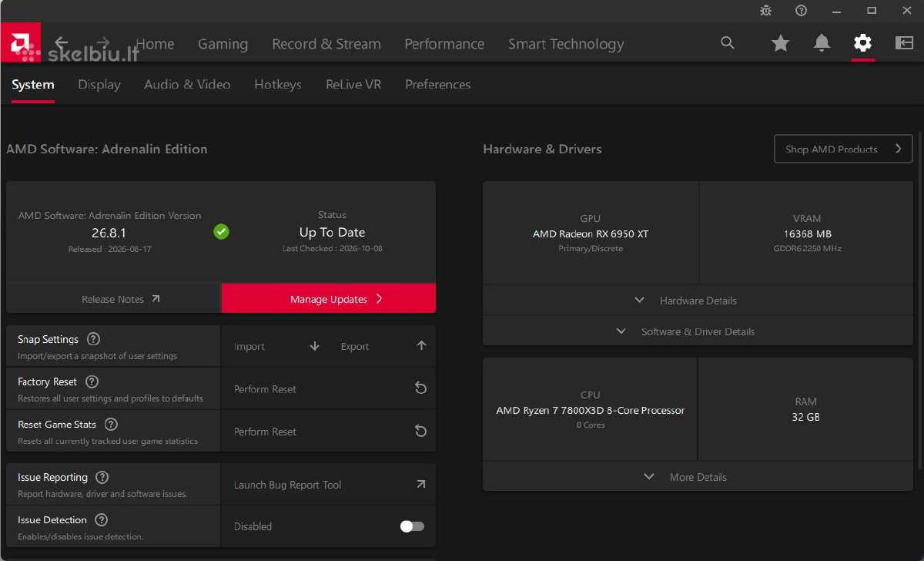Expand More Details under CPU
This screenshot has height=561, width=924.
click(698, 477)
